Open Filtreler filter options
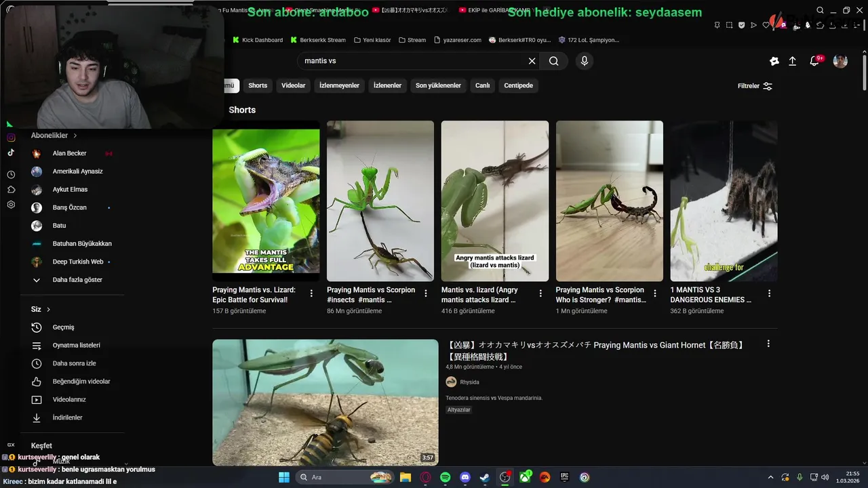Image resolution: width=868 pixels, height=488 pixels. coord(755,86)
